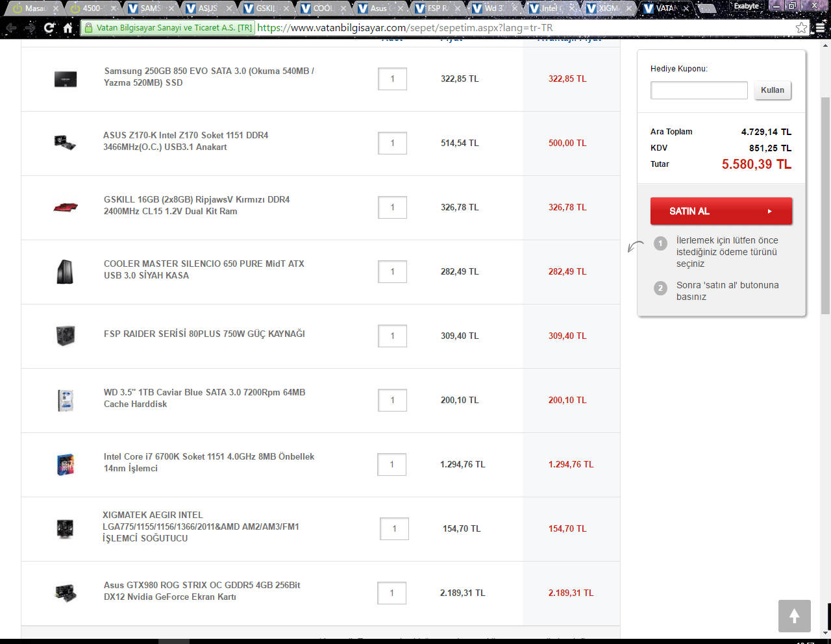
Task: Open the COOLER MASTER SILENCIO 650 link
Action: point(204,269)
